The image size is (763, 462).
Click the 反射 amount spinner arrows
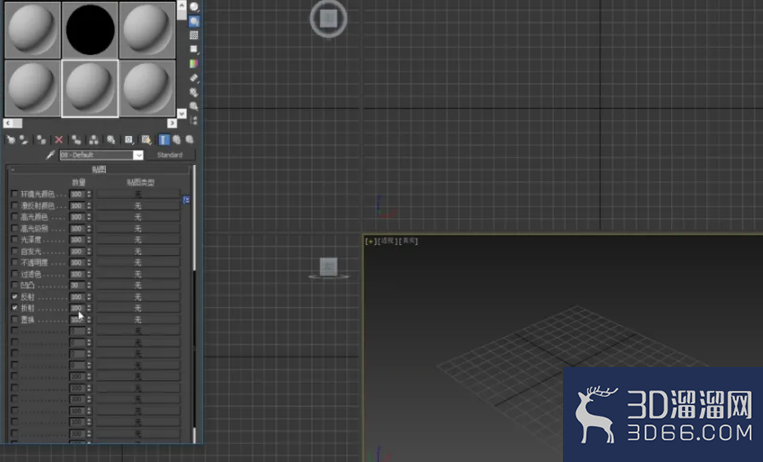(x=89, y=296)
